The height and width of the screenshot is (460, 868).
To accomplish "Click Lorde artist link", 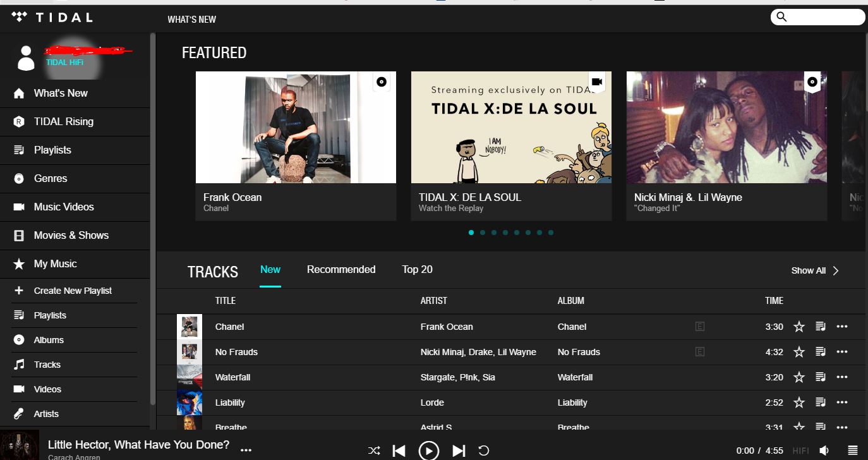I will (432, 402).
